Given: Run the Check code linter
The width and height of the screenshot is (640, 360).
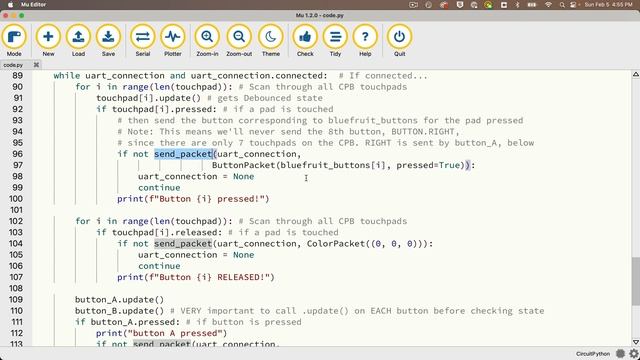Looking at the screenshot, I should click(x=305, y=40).
